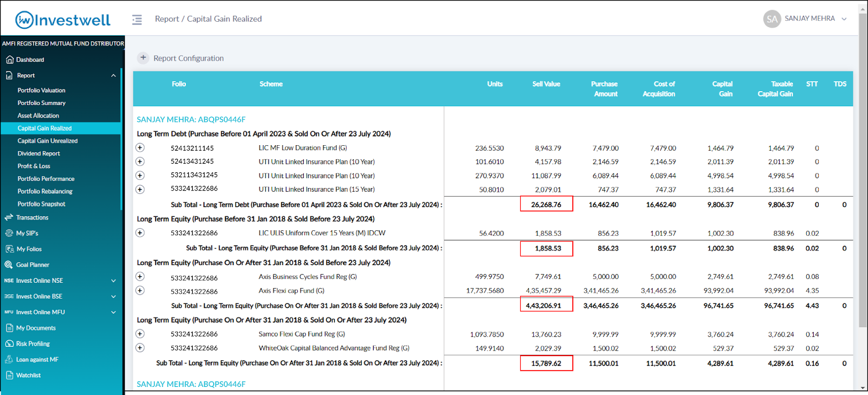Open the Sanjay Mehra user dropdown arrow

tap(844, 19)
